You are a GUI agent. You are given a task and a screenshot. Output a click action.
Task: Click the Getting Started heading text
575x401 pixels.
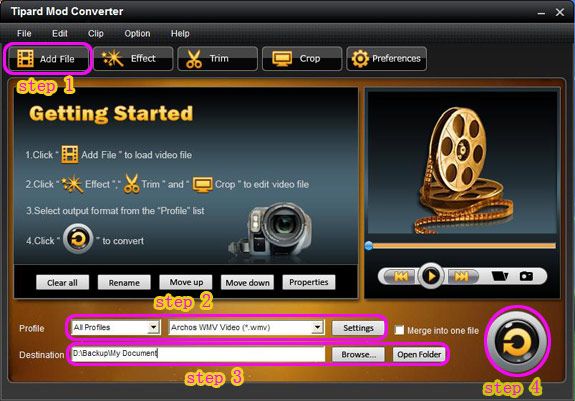coord(111,113)
